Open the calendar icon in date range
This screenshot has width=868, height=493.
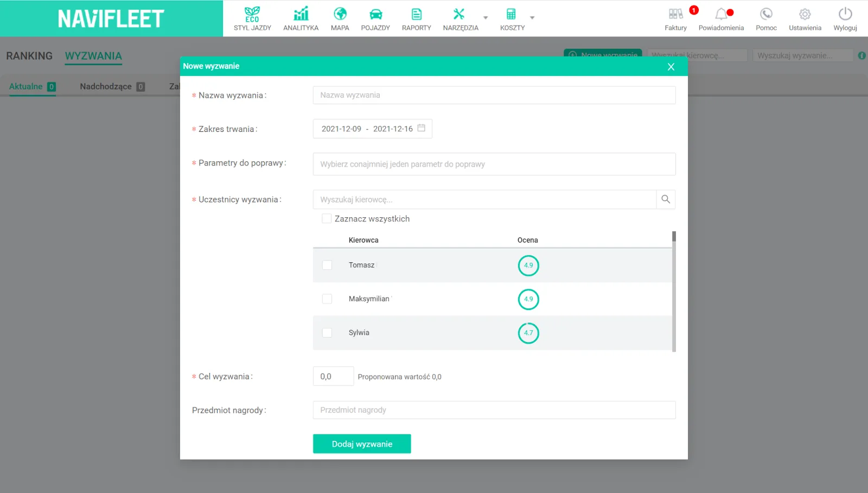(422, 128)
